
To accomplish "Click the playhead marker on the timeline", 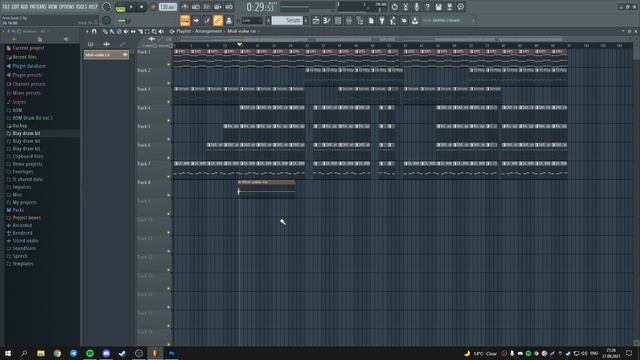I will [240, 44].
